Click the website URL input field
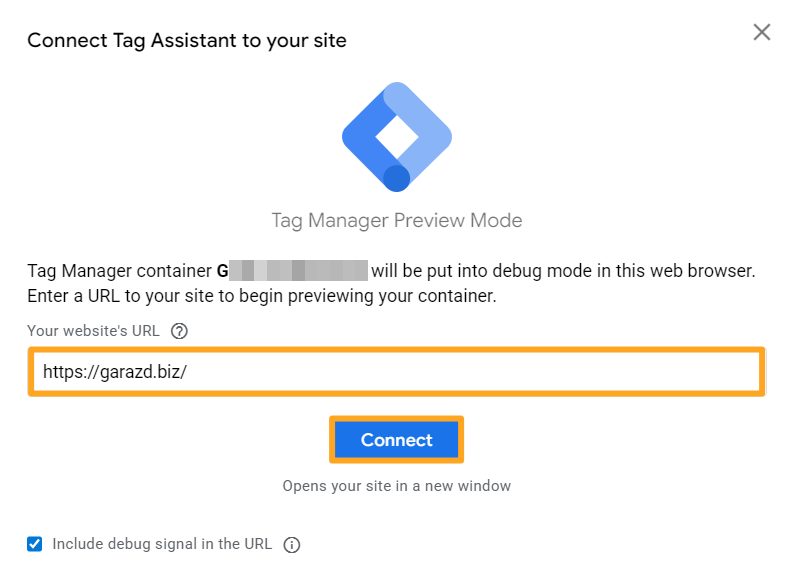 396,372
